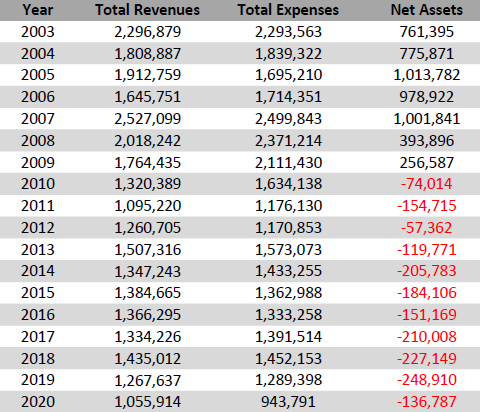
Task: Select the red -74,014 net assets cell
Action: (427, 184)
